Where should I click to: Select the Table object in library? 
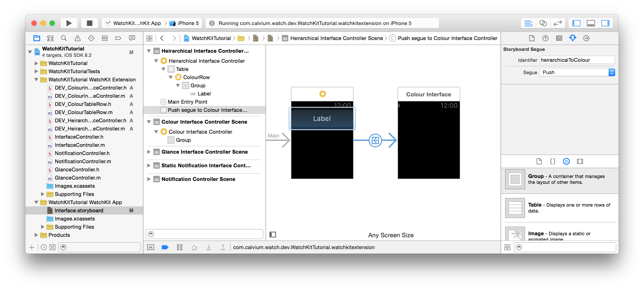(x=560, y=208)
